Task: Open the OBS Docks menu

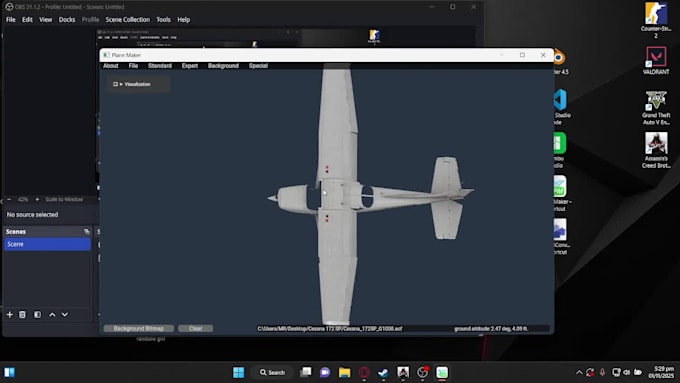Action: coord(67,20)
